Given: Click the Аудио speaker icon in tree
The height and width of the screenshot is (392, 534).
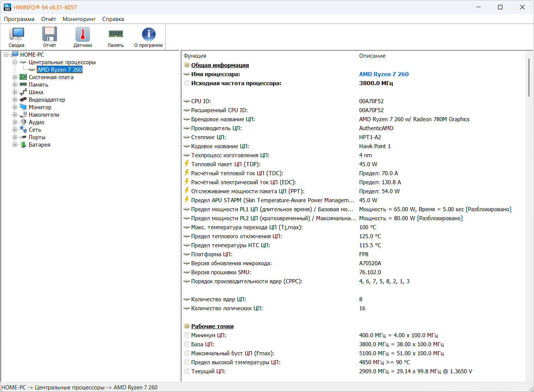Looking at the screenshot, I should 23,122.
